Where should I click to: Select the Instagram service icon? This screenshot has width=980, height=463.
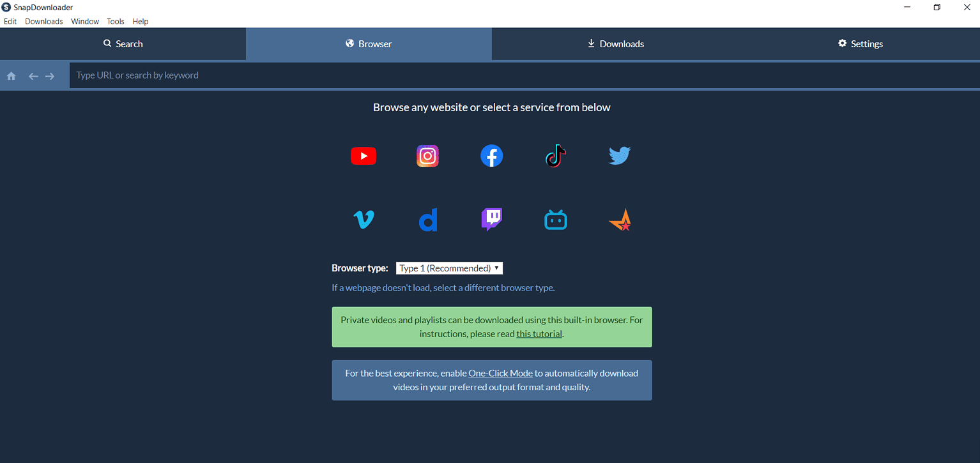point(427,155)
